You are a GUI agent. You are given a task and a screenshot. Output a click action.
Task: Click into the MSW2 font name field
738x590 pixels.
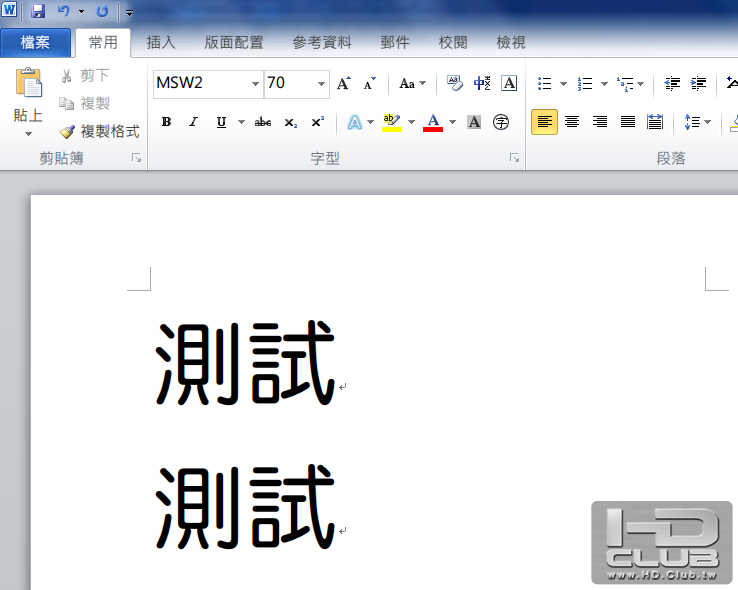tap(201, 83)
